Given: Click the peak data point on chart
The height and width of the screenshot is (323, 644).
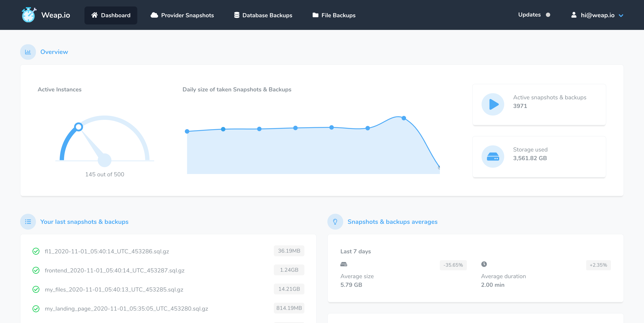Looking at the screenshot, I should [404, 118].
